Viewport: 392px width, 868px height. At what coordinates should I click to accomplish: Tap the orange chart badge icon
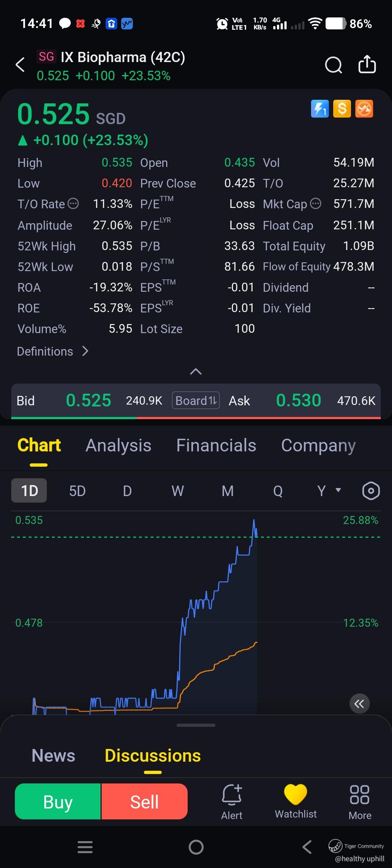click(x=364, y=109)
